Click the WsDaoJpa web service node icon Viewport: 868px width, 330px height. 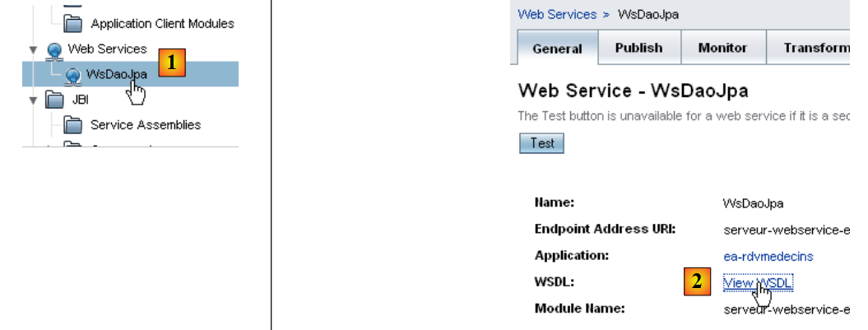(72, 75)
